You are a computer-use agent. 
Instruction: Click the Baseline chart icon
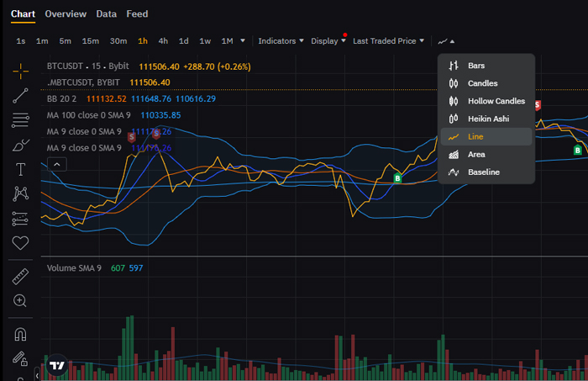[454, 172]
